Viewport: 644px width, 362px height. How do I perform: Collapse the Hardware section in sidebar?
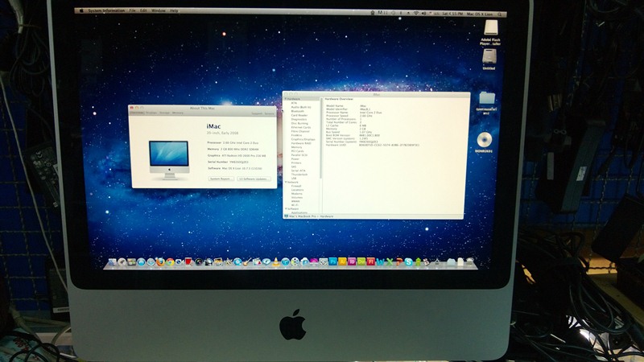286,99
